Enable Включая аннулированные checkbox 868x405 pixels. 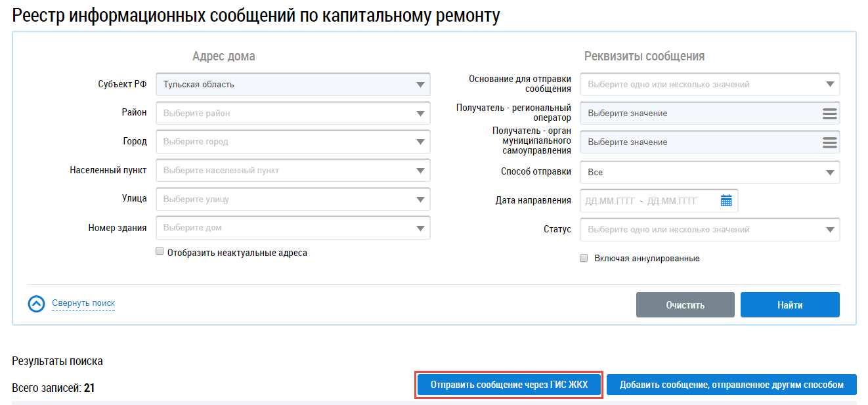[x=584, y=258]
